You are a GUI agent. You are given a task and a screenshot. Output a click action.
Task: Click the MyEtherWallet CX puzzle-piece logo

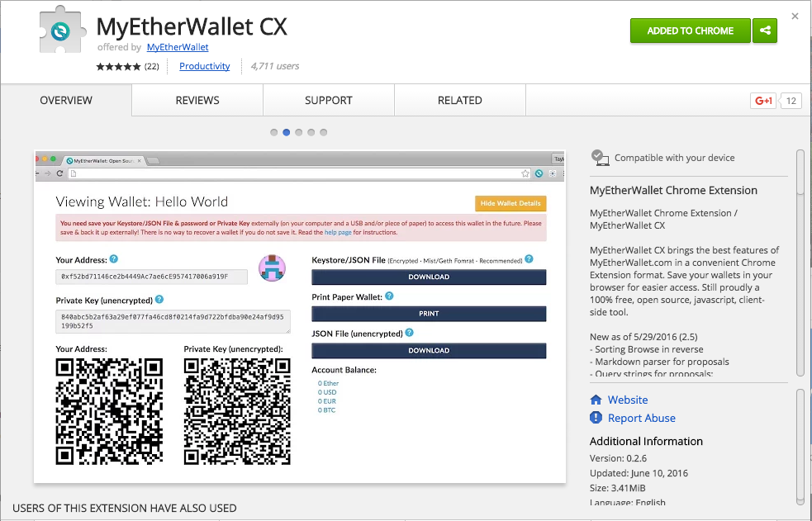click(x=61, y=31)
